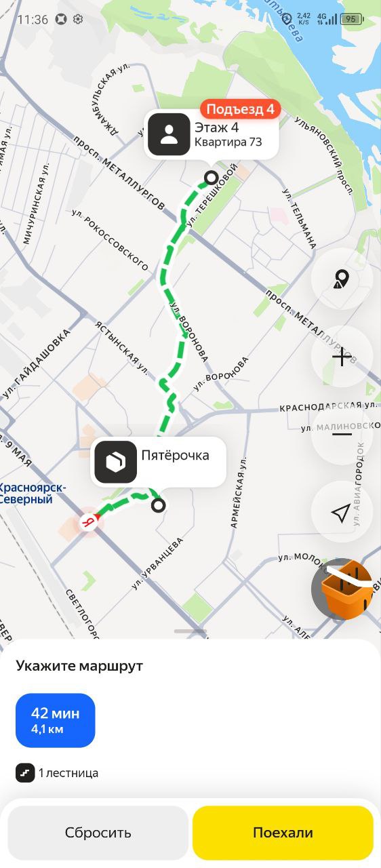Open the orange shopping basket icon

coord(346,589)
